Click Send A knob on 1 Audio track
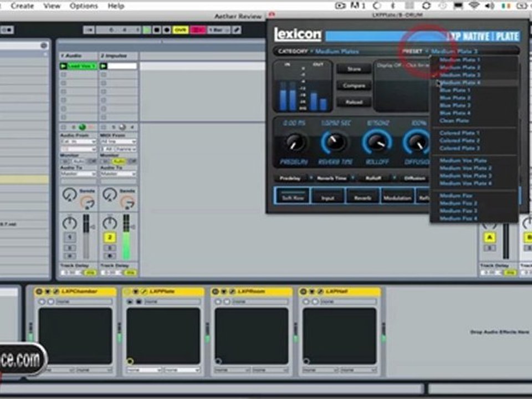Image resolution: width=532 pixels, height=399 pixels. 70,195
